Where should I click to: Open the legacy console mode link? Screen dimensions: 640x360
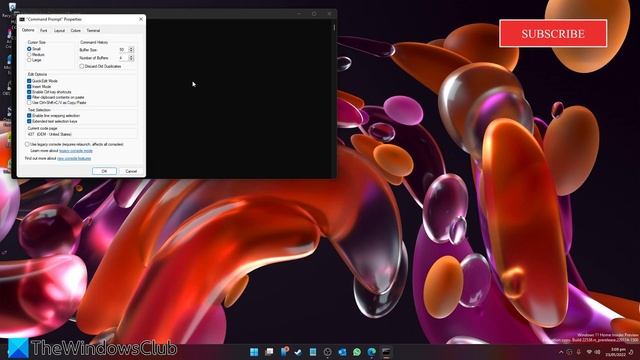click(x=76, y=151)
